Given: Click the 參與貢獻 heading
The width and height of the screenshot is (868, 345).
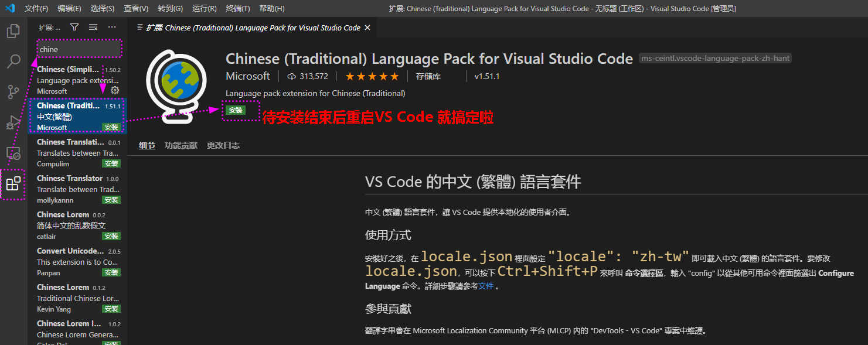Looking at the screenshot, I should click(388, 308).
